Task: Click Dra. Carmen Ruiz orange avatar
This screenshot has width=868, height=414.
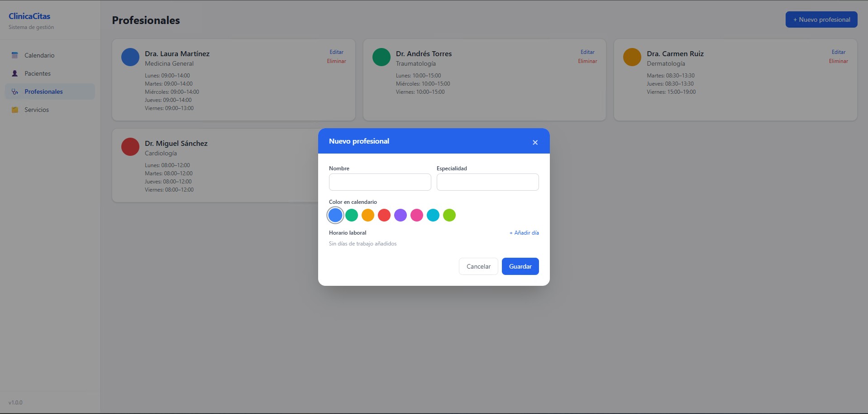Action: click(632, 57)
